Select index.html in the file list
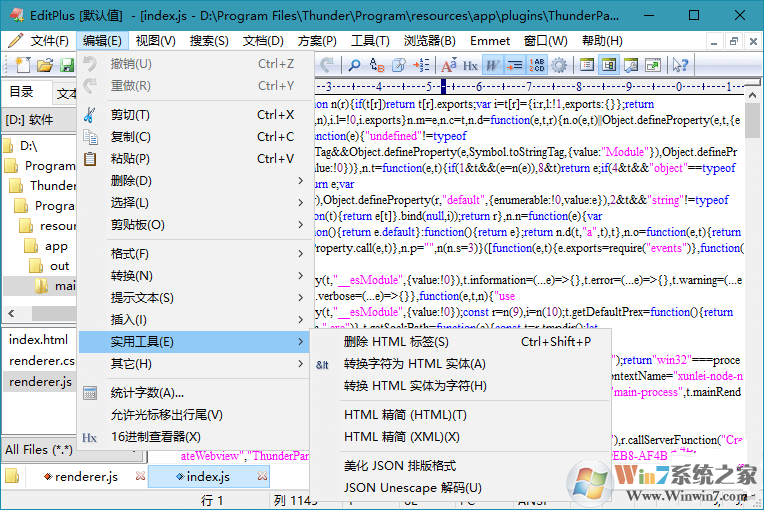Viewport: 764px width, 510px height. 39,340
